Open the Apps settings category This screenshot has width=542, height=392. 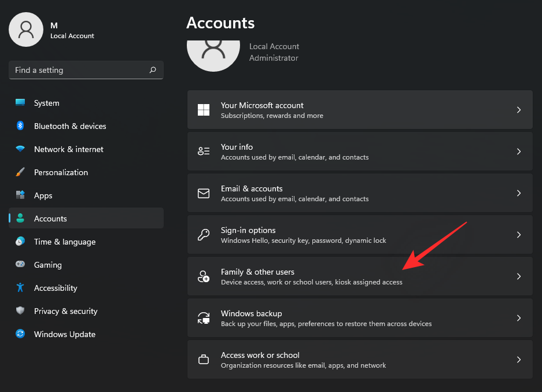(43, 195)
